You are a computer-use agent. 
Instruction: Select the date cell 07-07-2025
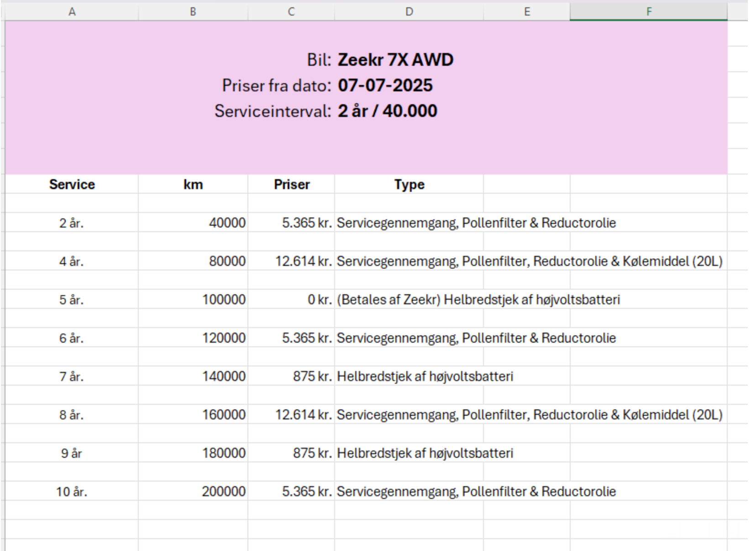pyautogui.click(x=386, y=85)
